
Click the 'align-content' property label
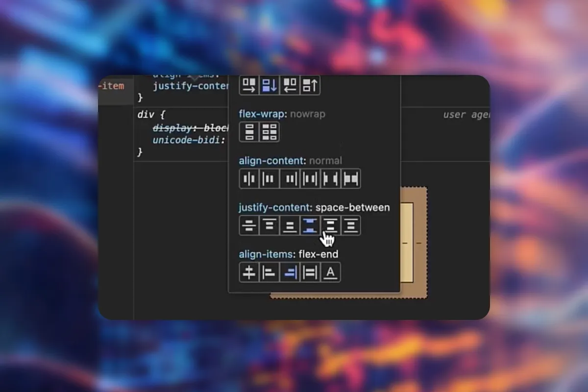[271, 161]
